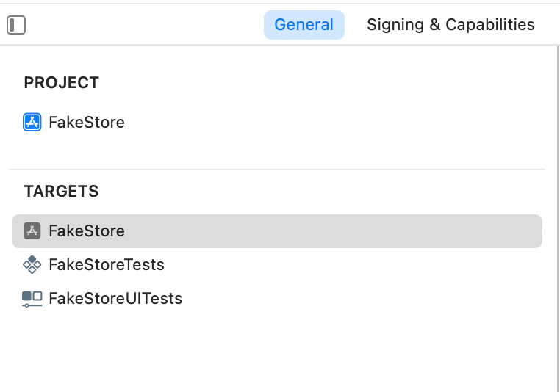Screen dimensions: 560x392
Task: Click blank area right of PROJECT FakeStore entry
Action: (x=331, y=123)
